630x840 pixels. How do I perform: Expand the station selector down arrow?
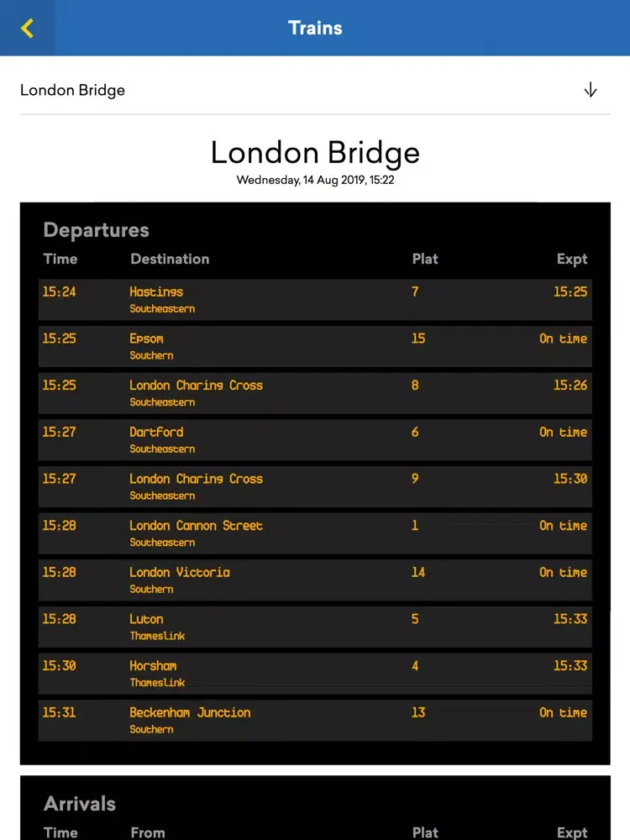(x=590, y=90)
